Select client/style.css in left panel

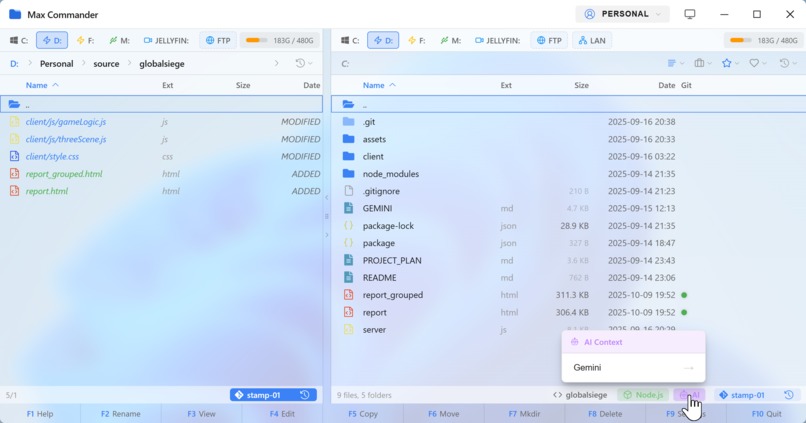[161, 156]
